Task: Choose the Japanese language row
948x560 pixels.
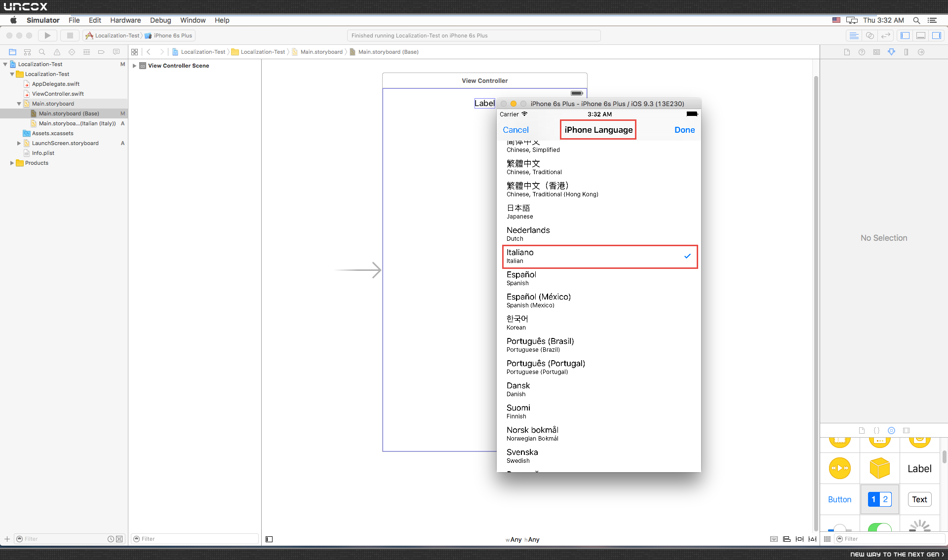Action: pos(599,212)
